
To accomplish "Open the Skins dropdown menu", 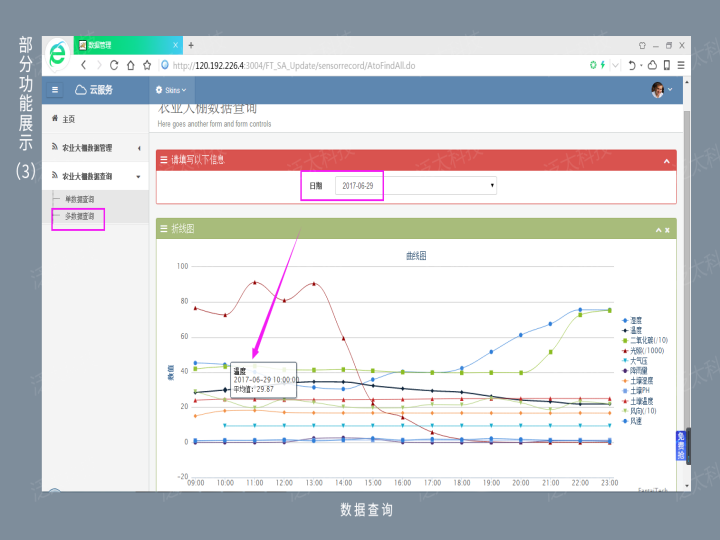I will pyautogui.click(x=171, y=90).
